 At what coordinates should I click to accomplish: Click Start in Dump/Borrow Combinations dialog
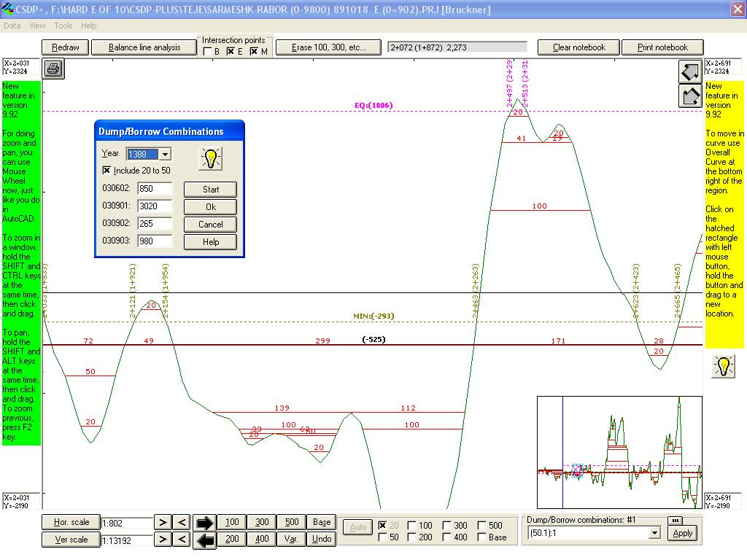211,189
